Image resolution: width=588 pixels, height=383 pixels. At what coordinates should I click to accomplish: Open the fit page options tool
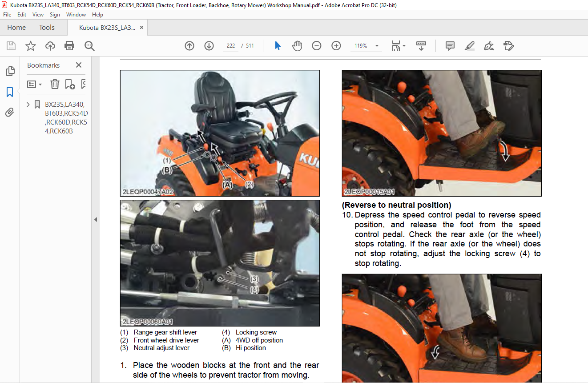398,46
